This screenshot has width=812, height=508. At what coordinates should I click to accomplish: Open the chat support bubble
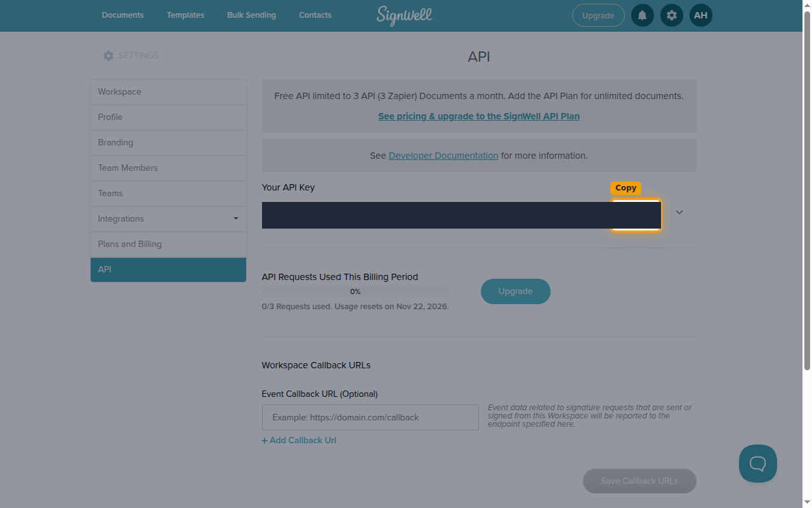coord(758,464)
